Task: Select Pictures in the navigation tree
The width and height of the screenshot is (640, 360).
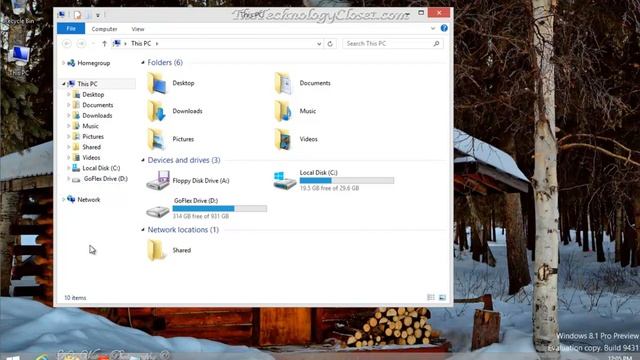Action: (x=93, y=137)
